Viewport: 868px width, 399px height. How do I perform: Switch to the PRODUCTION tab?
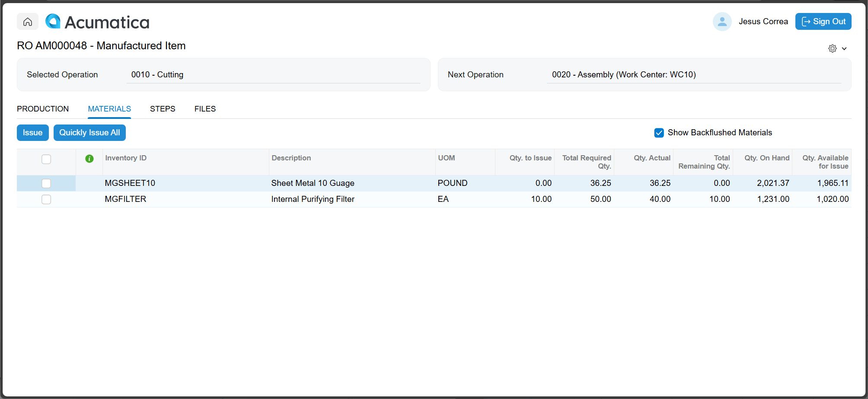pyautogui.click(x=42, y=109)
